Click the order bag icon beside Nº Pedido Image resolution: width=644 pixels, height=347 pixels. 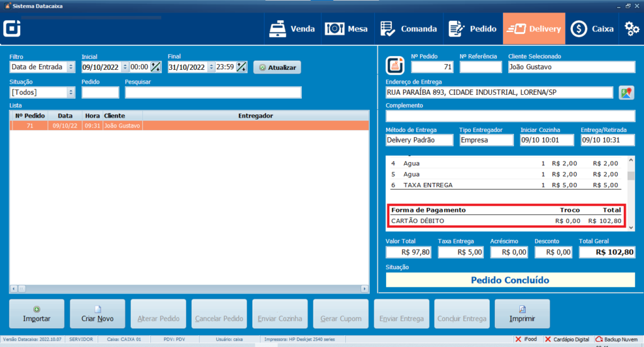(395, 65)
